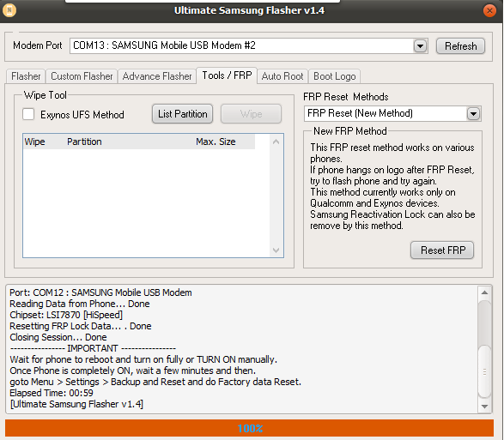Sort by the Partition column header
504x440 pixels.
(x=84, y=142)
